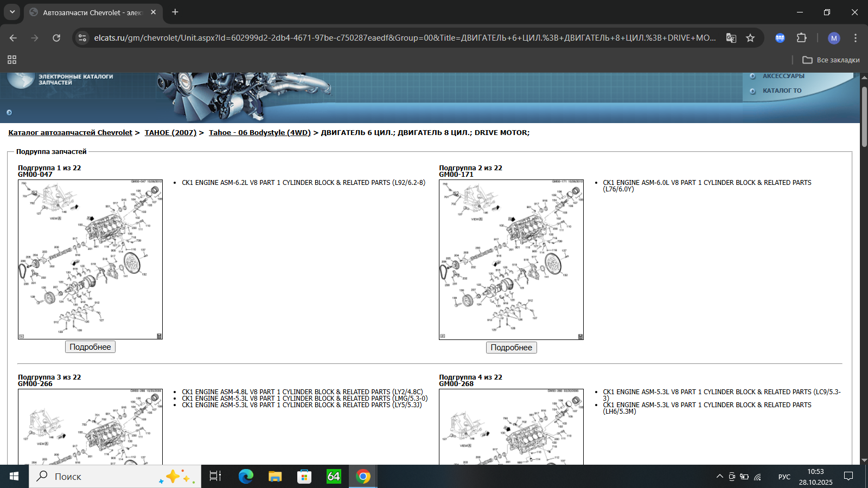Open Microsoft Store from the taskbar

coord(304,477)
